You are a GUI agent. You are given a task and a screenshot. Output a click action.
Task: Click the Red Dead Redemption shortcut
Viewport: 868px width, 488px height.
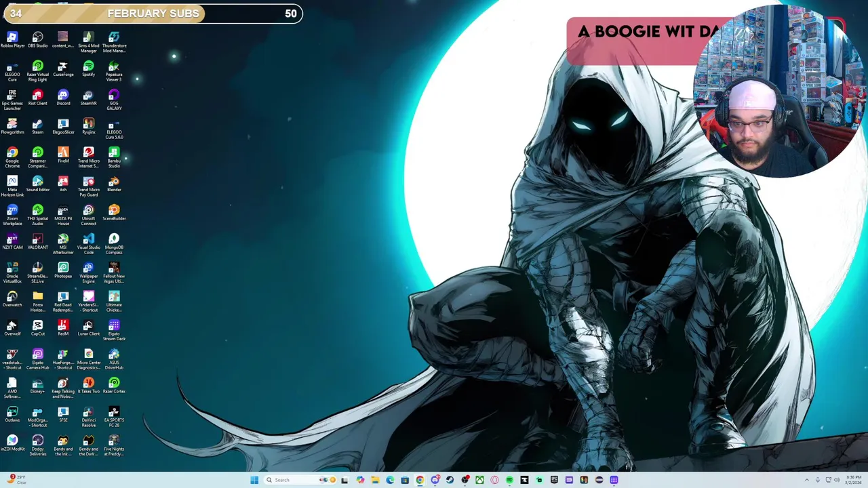(x=63, y=302)
